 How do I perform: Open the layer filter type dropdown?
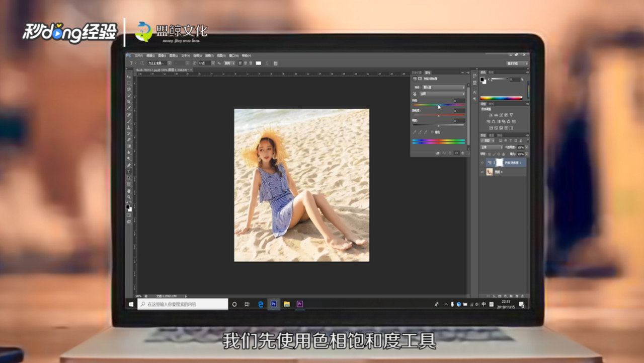pos(488,140)
